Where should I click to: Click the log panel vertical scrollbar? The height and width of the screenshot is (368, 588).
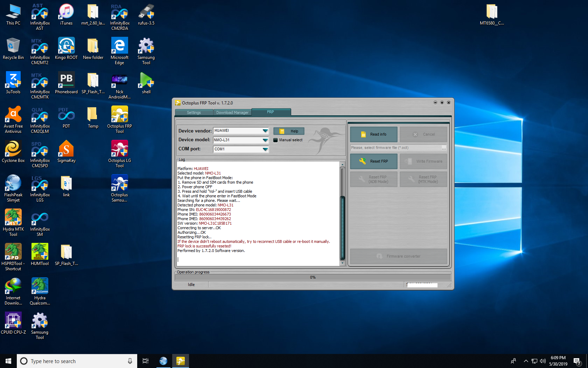tap(343, 214)
